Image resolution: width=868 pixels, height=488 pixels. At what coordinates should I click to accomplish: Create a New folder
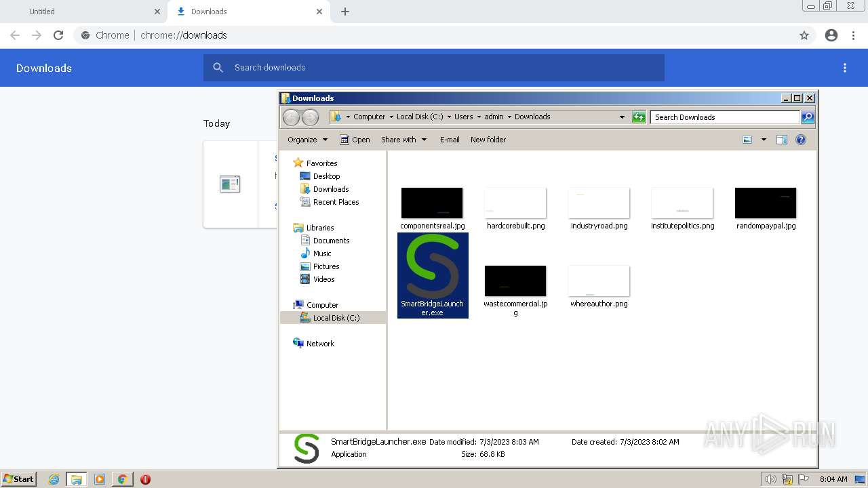pos(488,140)
